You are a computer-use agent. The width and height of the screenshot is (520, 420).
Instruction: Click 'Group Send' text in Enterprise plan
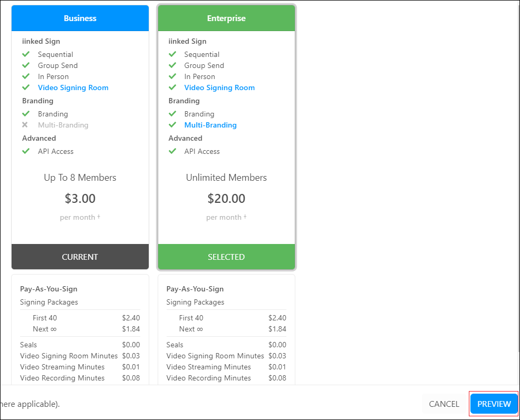[204, 65]
